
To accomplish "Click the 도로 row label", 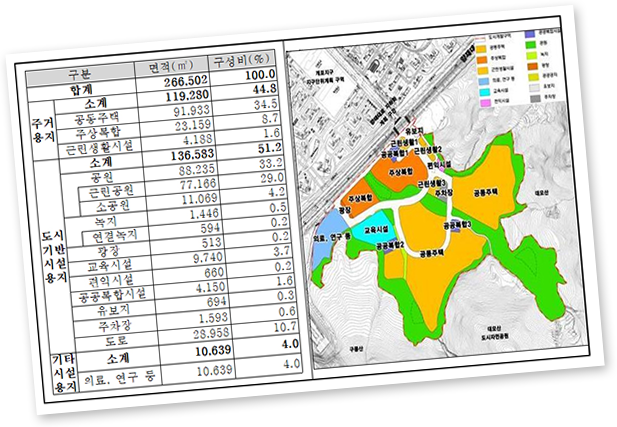I will pyautogui.click(x=116, y=341).
